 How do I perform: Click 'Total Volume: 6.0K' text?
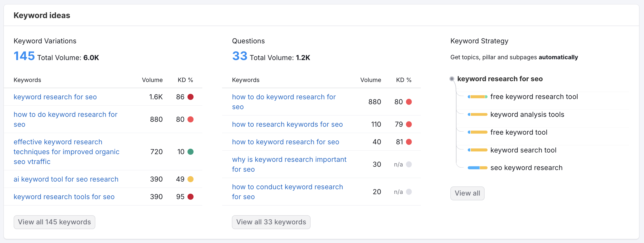coord(68,58)
